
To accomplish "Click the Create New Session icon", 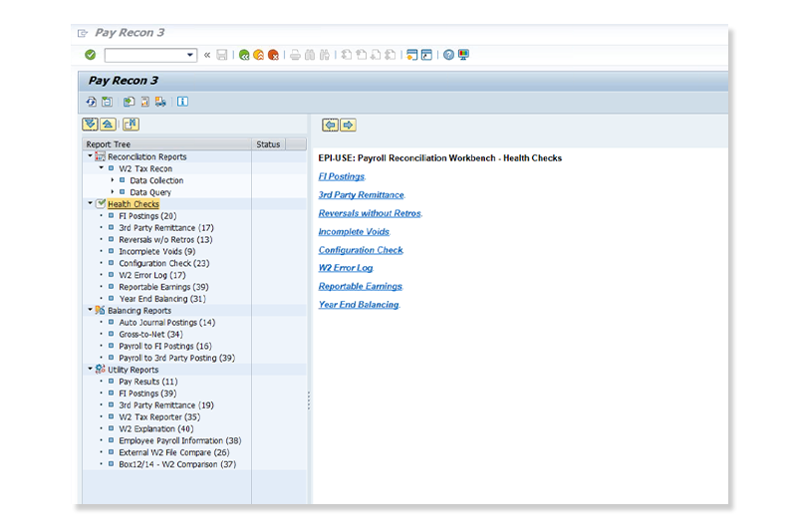I will pos(412,55).
